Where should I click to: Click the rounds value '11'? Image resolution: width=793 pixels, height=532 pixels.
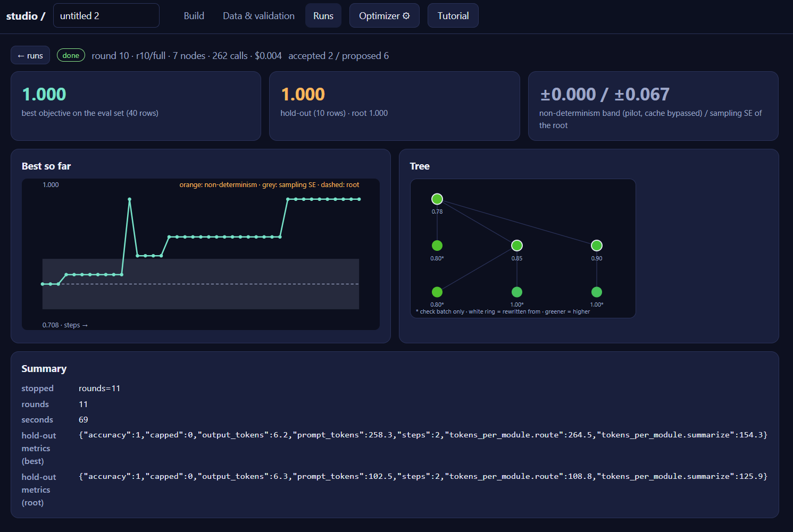click(x=83, y=404)
